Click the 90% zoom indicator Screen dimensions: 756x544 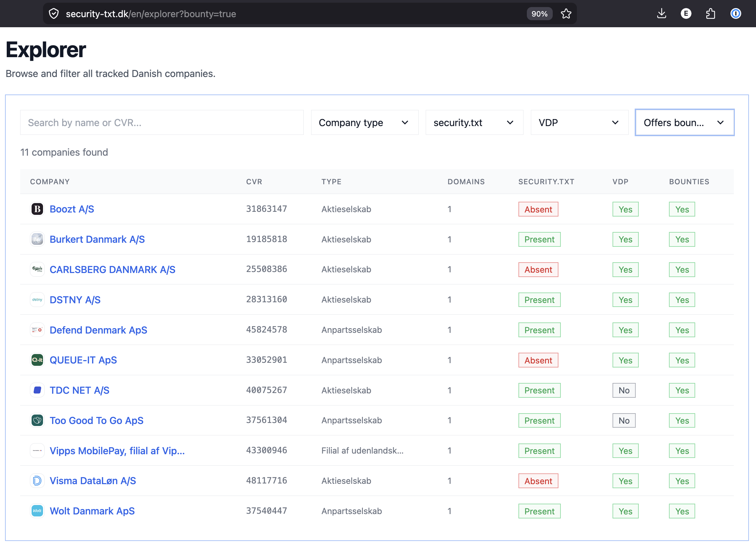tap(539, 14)
